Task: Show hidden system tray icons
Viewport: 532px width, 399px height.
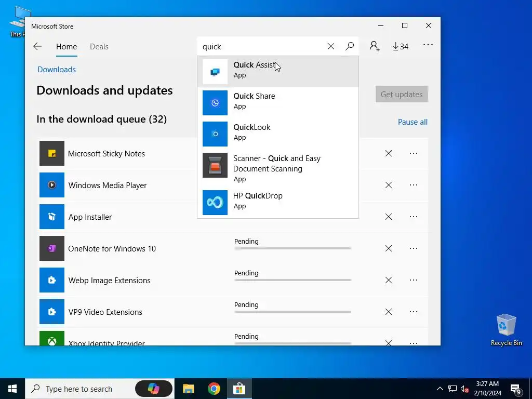Action: pyautogui.click(x=440, y=389)
